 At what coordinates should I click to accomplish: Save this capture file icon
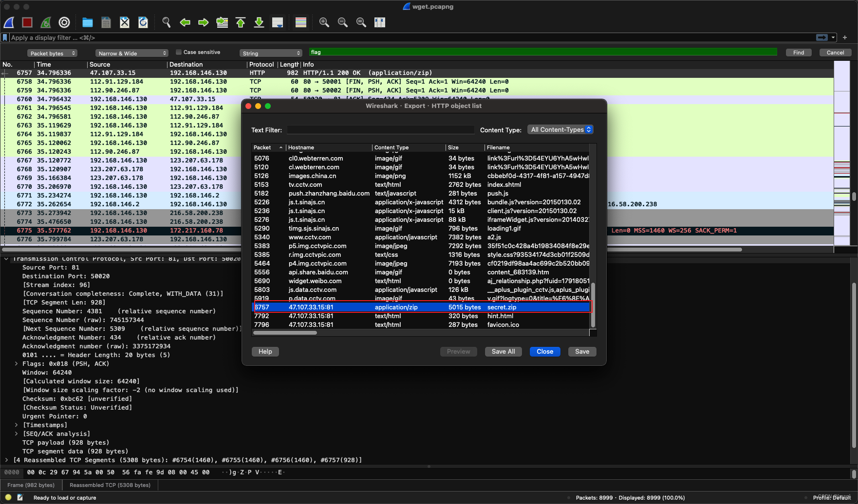click(x=106, y=22)
